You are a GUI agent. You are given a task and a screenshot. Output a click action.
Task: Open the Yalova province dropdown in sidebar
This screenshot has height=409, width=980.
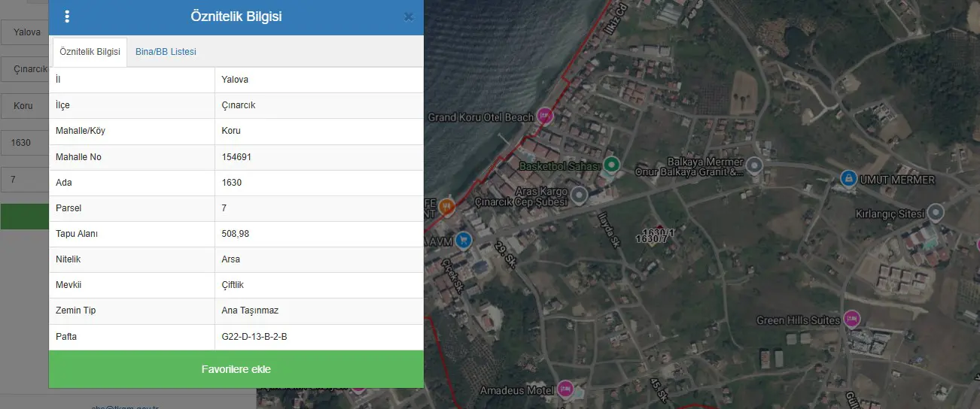click(24, 32)
